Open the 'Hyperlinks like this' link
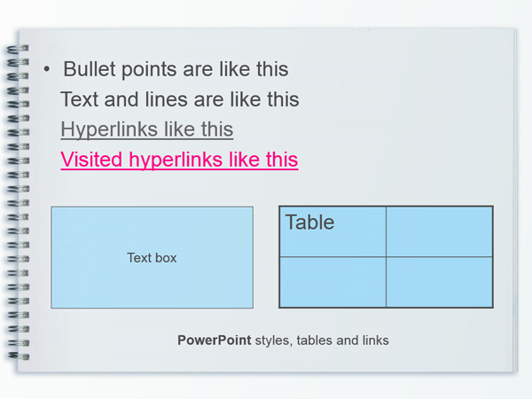The image size is (532, 399). point(147,129)
